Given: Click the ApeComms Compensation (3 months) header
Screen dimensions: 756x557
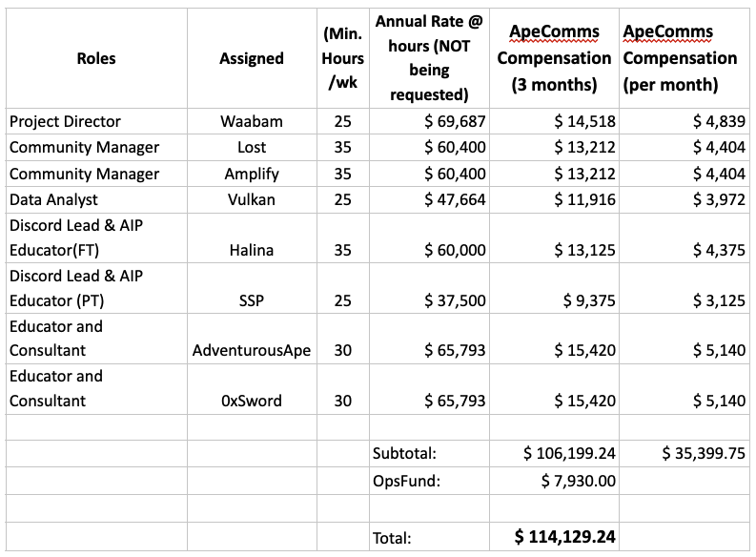Looking at the screenshot, I should pyautogui.click(x=554, y=58).
